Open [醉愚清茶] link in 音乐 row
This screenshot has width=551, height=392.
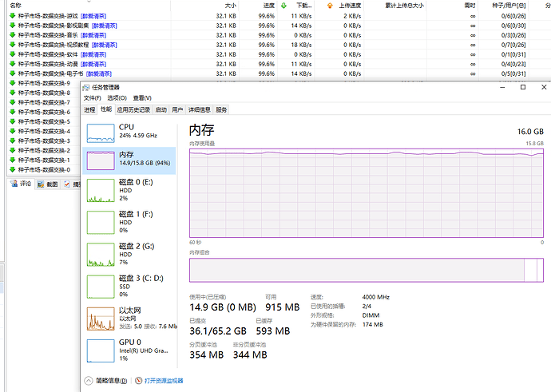pyautogui.click(x=93, y=35)
